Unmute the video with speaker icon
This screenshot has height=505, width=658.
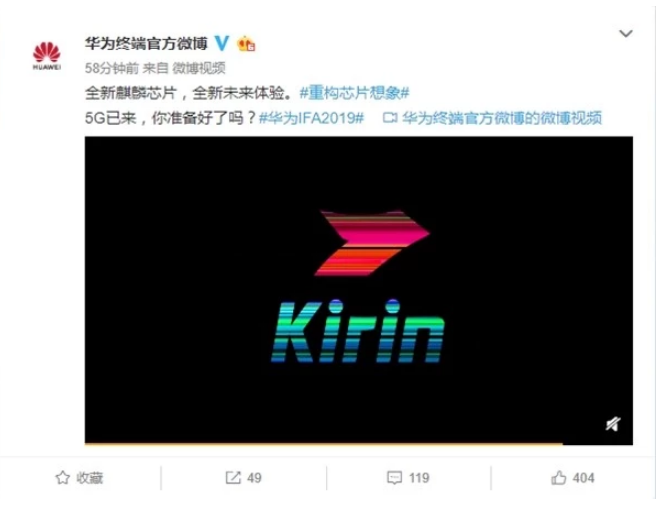click(613, 424)
